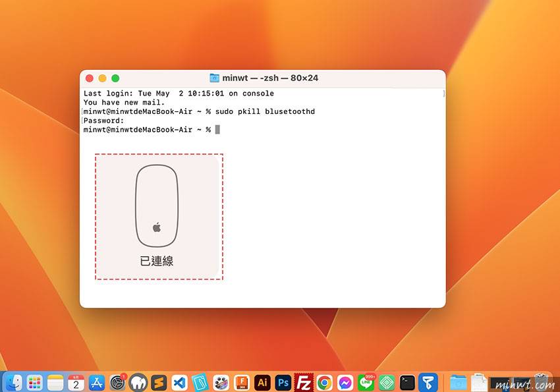Open the blue folder stack in Dock
Image resolution: width=560 pixels, height=392 pixels.
459,383
